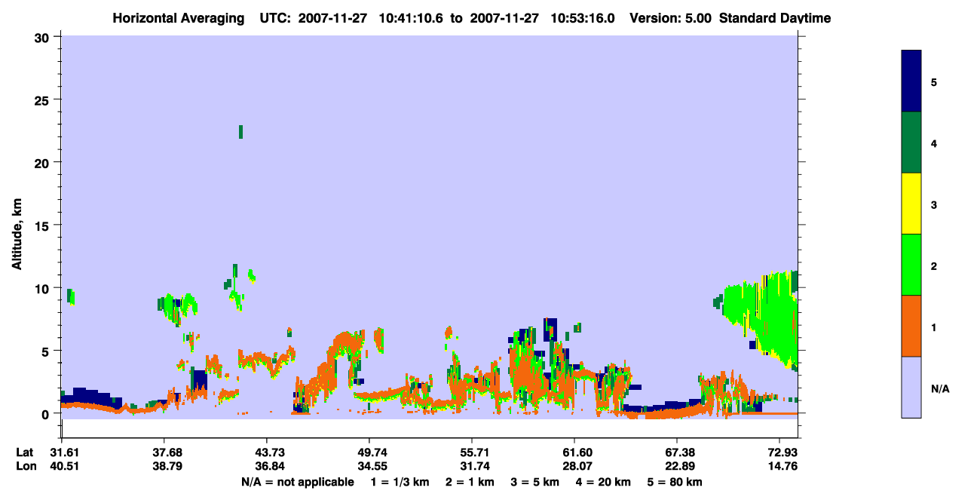Click the '2 = 1 km' legend text

pos(470,482)
